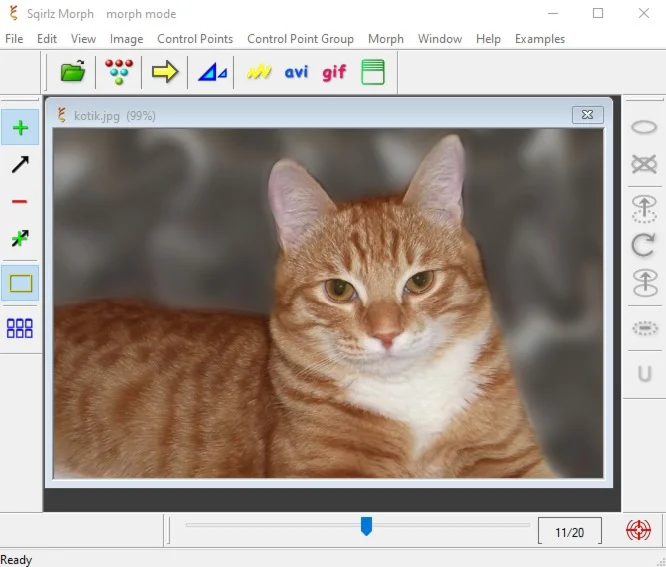Click the green open folder icon
Screen dimensions: 666x567
coord(73,72)
